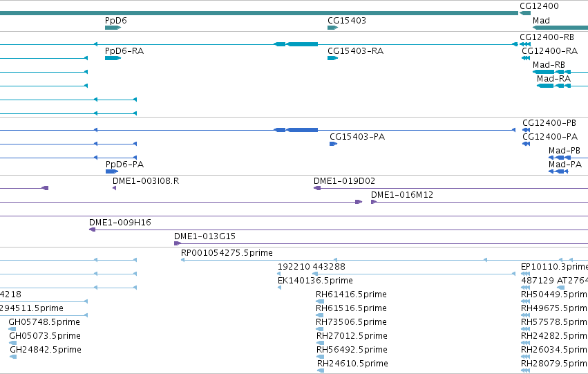Select the DME1-016M12 clone

pyautogui.click(x=480, y=202)
